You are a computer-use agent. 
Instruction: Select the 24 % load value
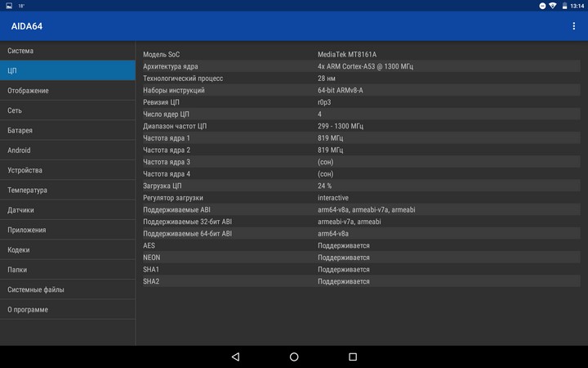point(324,186)
